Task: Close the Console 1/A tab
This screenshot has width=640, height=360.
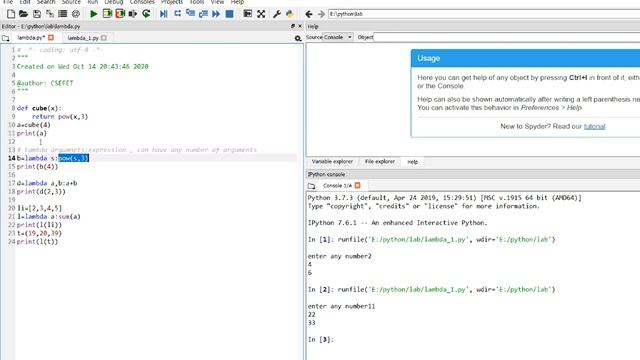Action: click(358, 185)
